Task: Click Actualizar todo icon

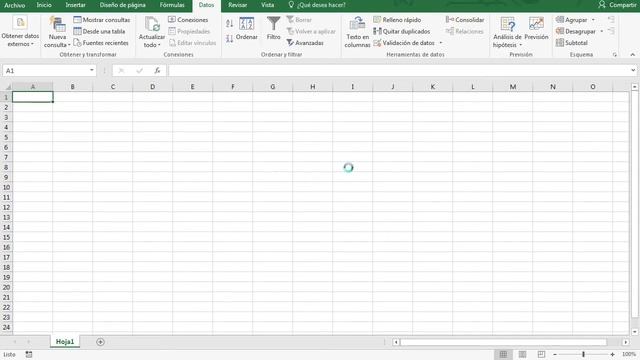Action: click(x=152, y=24)
